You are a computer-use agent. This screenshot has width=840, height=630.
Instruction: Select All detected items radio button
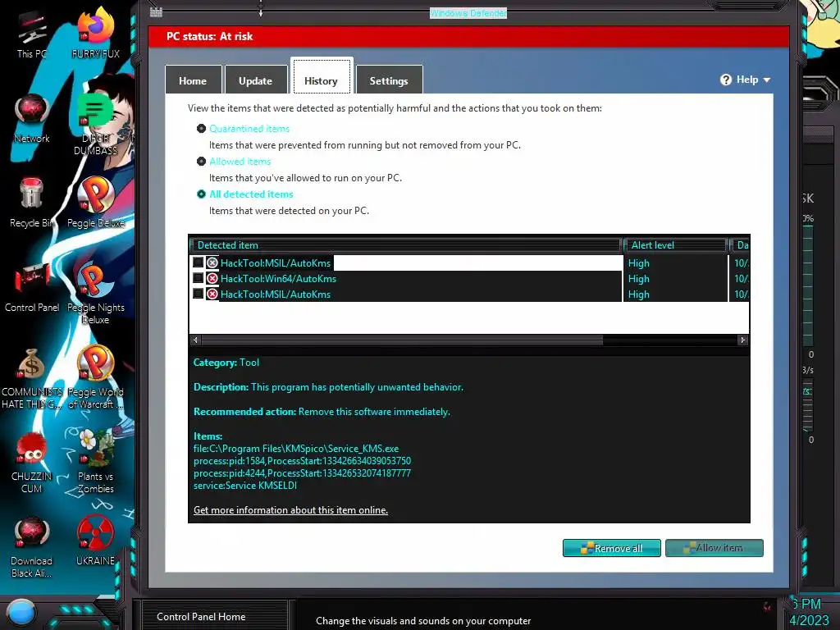(x=202, y=194)
